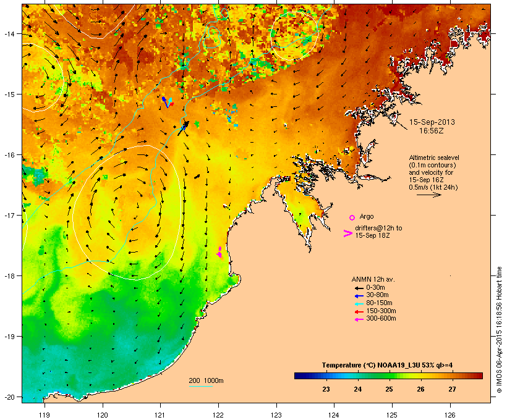Click longitude axis label 123
Image resolution: width=507 pixels, height=420 pixels.
[x=276, y=415]
